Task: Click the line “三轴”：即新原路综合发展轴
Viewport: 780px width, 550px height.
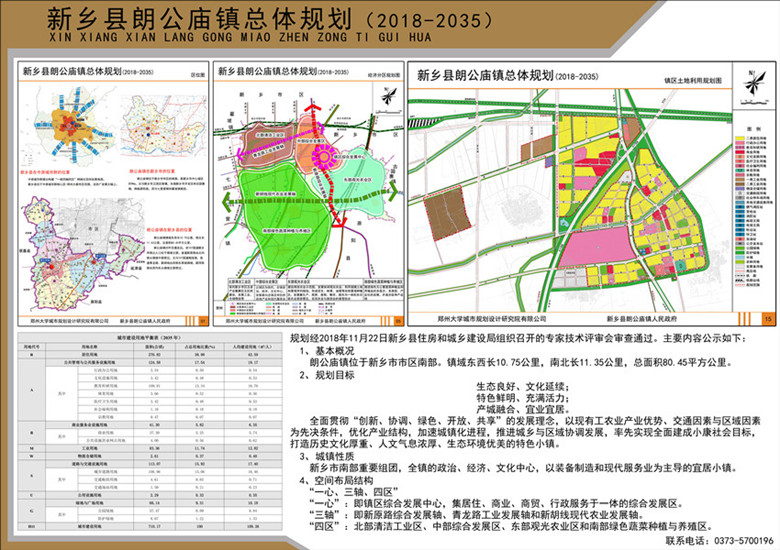Action: coord(476,515)
